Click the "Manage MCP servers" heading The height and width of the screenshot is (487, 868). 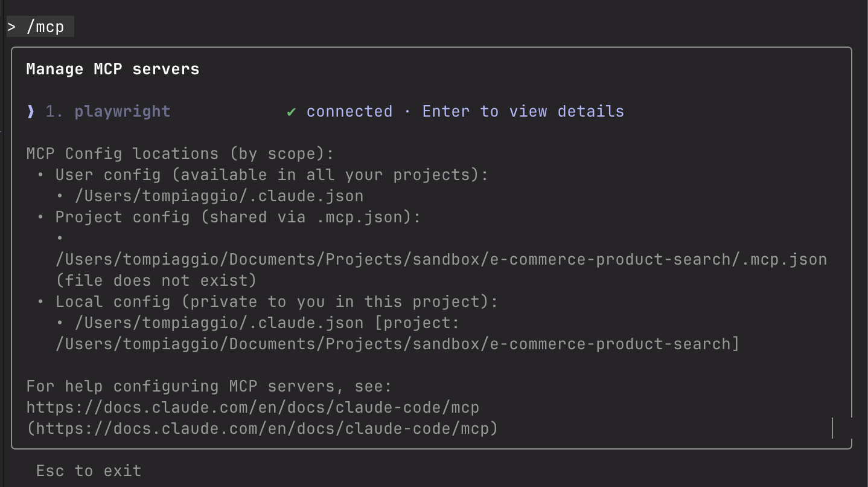pyautogui.click(x=113, y=69)
